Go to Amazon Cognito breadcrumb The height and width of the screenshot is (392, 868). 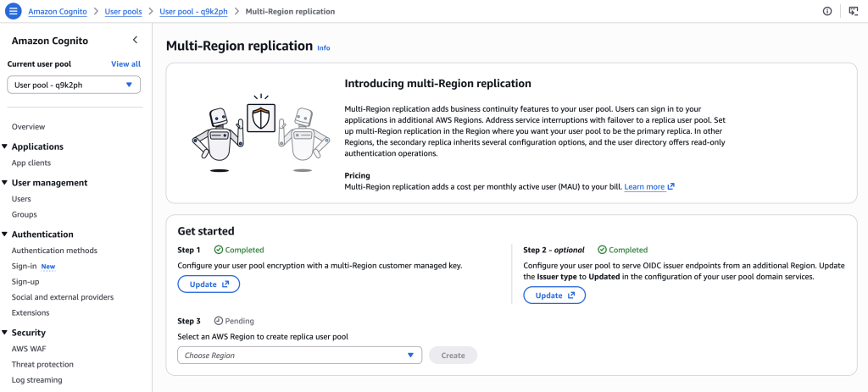pos(58,11)
